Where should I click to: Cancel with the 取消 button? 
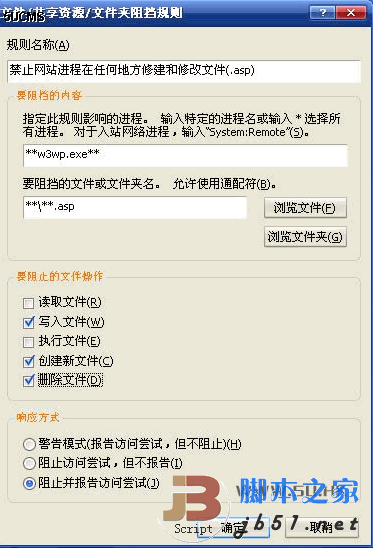tap(322, 527)
